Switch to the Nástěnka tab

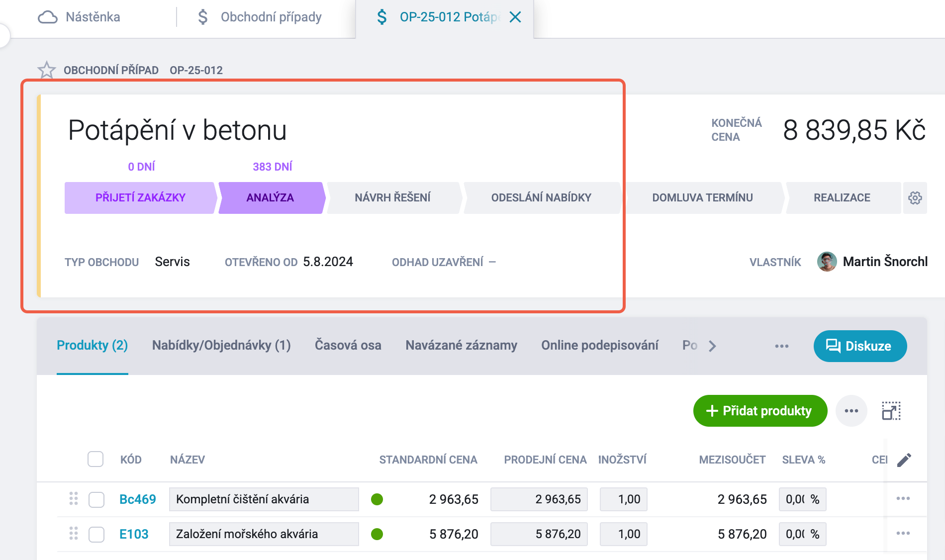[80, 17]
